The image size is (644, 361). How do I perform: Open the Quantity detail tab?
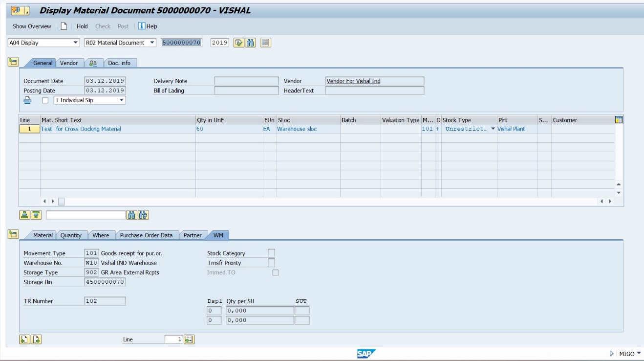(x=71, y=235)
